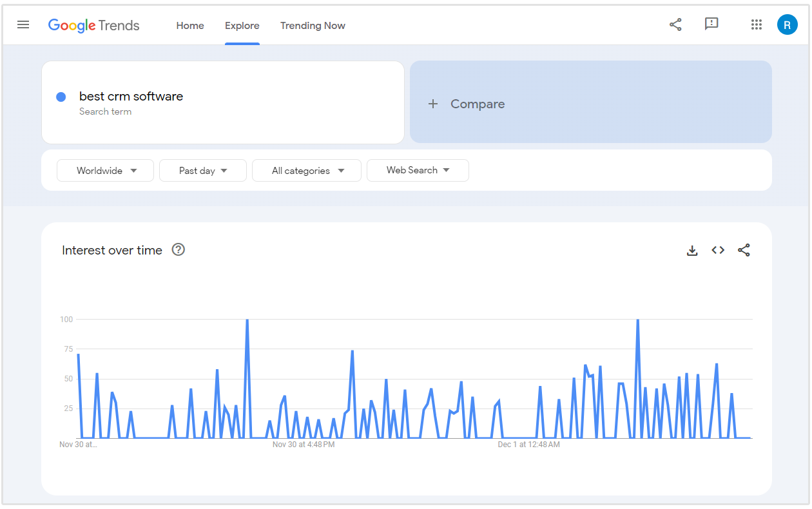Select the Explore tab
Screen dimensions: 812x509
click(242, 26)
